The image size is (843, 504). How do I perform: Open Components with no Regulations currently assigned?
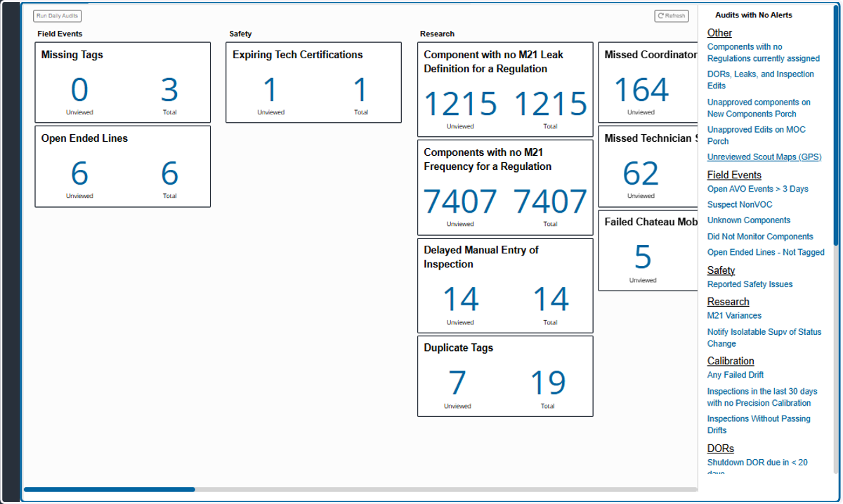click(763, 53)
